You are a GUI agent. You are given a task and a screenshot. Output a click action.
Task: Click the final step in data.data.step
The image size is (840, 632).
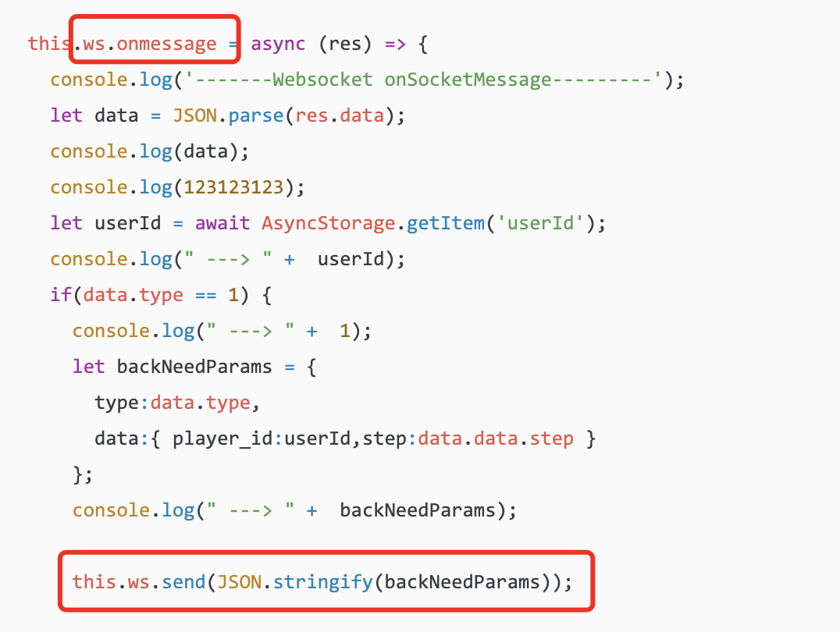pyautogui.click(x=551, y=438)
